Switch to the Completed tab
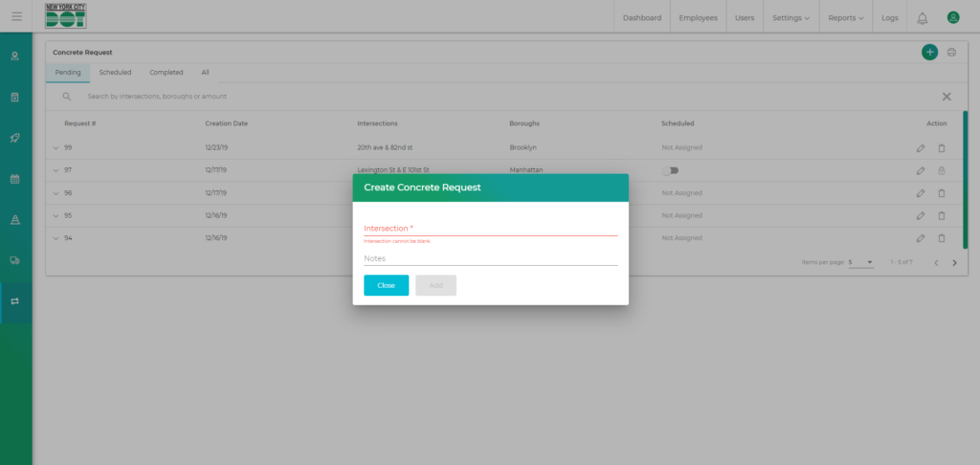Viewport: 980px width, 465px height. tap(167, 73)
